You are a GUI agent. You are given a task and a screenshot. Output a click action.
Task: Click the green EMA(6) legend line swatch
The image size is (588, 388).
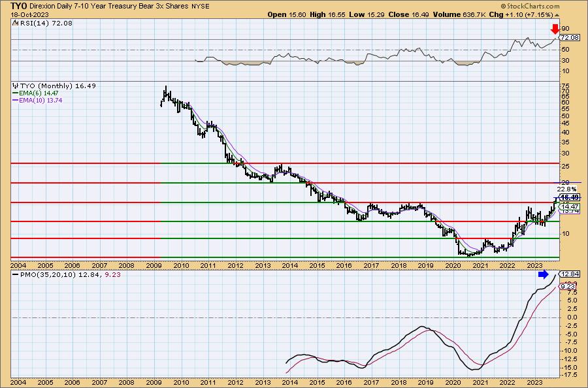[x=16, y=93]
